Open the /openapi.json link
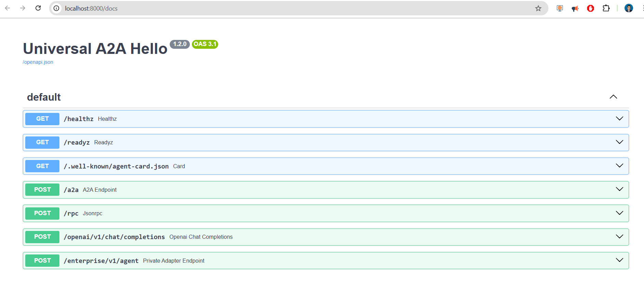This screenshot has width=644, height=293. (x=38, y=62)
